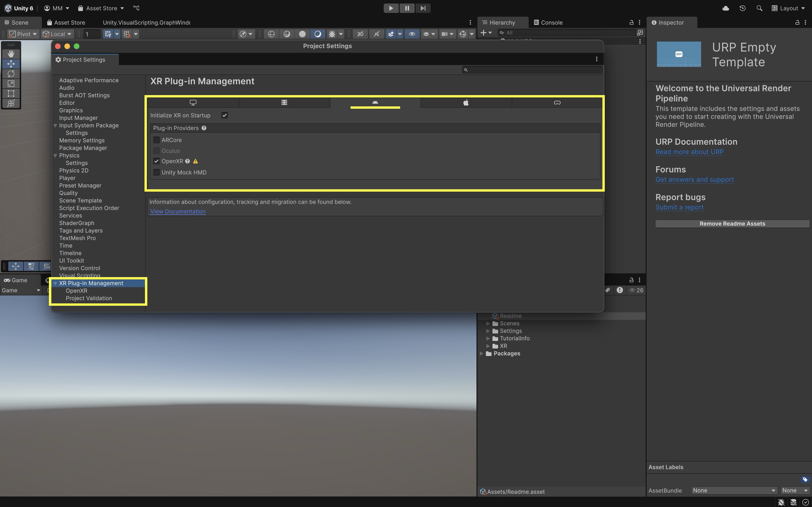Enable the ARCore plug-in provider
Image resolution: width=812 pixels, height=507 pixels.
[156, 140]
